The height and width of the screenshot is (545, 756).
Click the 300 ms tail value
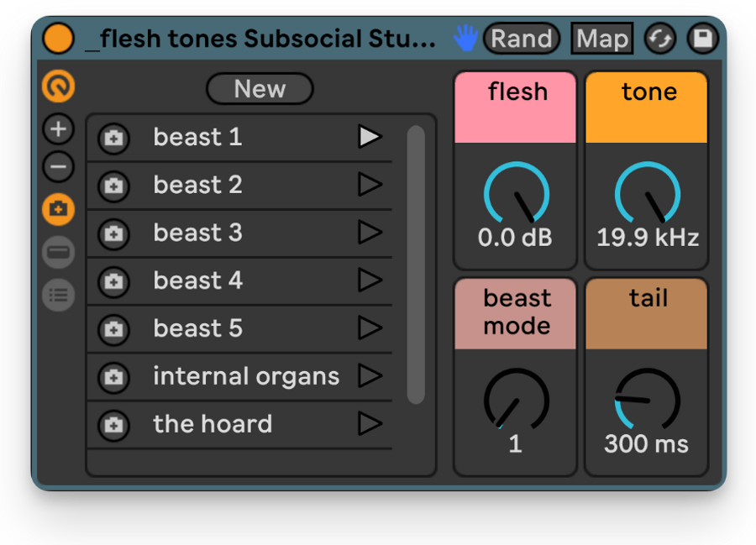point(647,443)
